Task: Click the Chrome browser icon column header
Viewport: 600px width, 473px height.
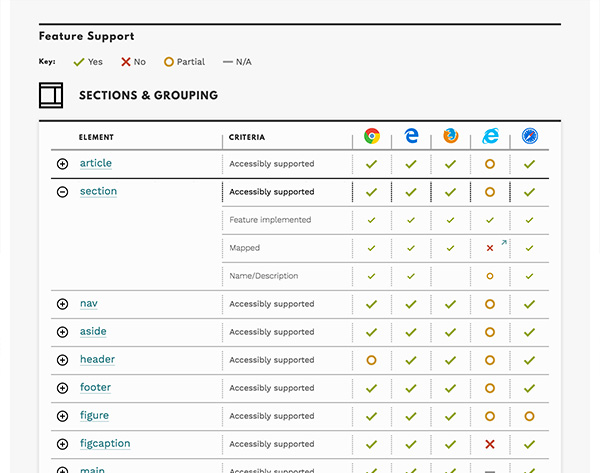Action: (371, 136)
